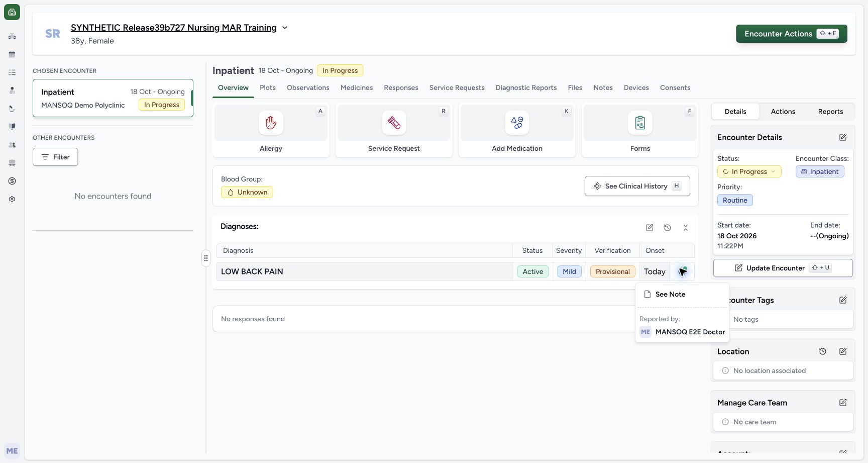The width and height of the screenshot is (868, 463).
Task: Switch to the Plots tab
Action: click(x=268, y=87)
